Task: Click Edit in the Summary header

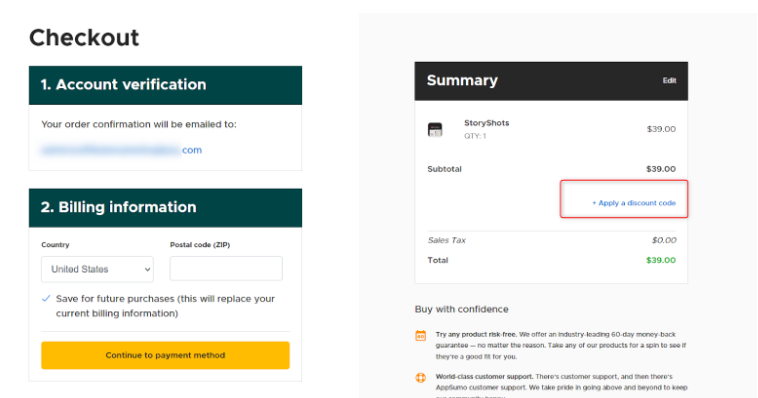Action: pos(670,81)
